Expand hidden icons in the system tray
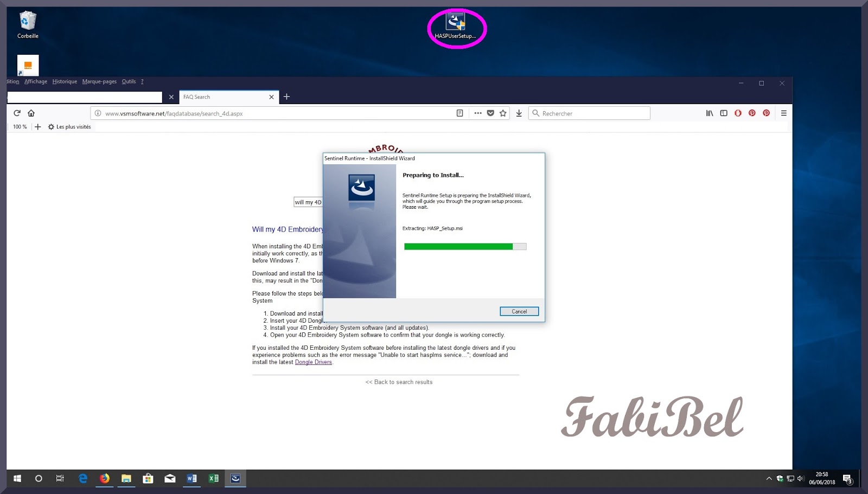This screenshot has width=868, height=494. 769,478
